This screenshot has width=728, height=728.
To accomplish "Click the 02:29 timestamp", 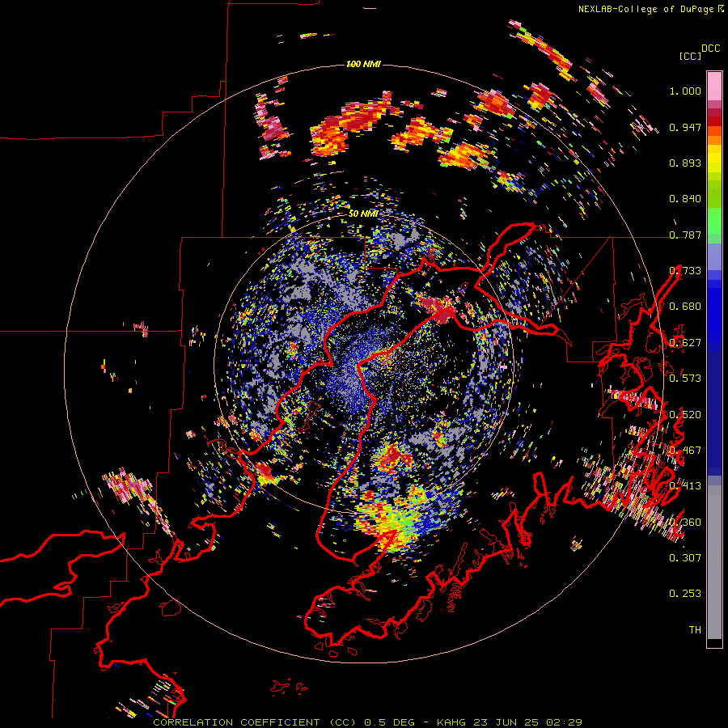I will 564,722.
